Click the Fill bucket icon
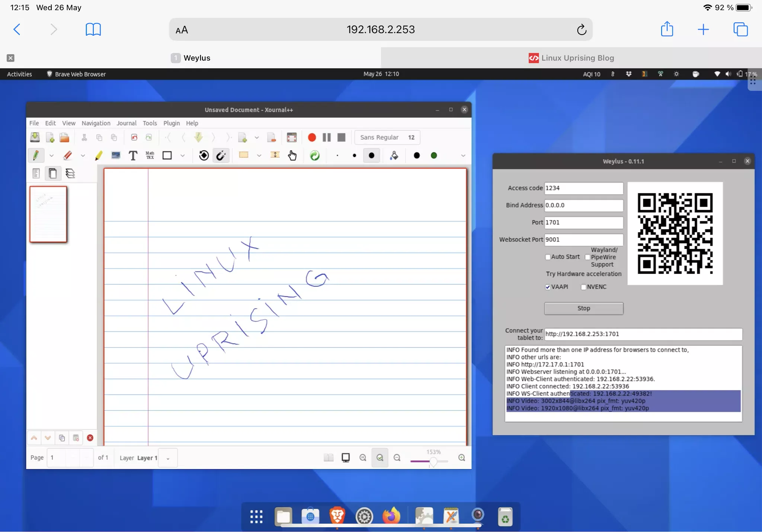The height and width of the screenshot is (532, 762). 394,155
